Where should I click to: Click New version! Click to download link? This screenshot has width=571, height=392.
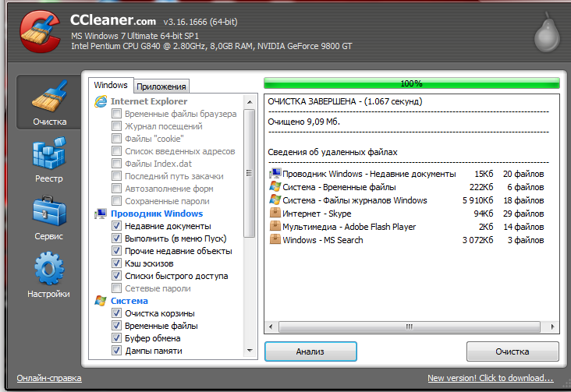point(491,378)
